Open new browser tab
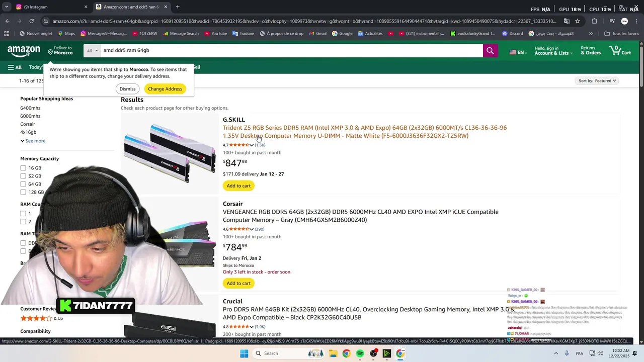This screenshot has width=644, height=362. click(178, 7)
